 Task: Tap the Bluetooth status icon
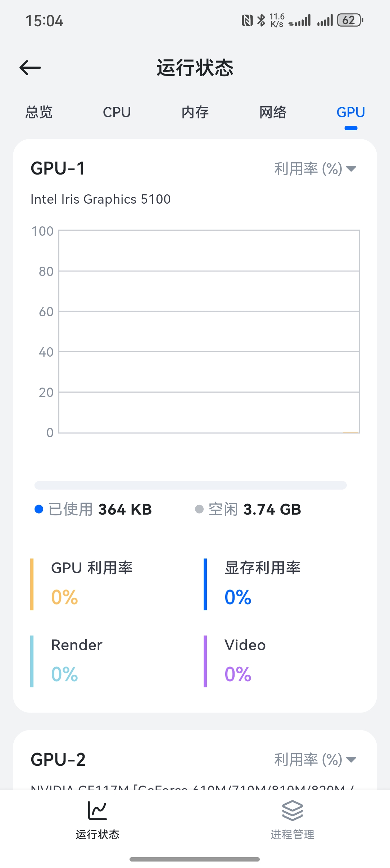coord(261,21)
